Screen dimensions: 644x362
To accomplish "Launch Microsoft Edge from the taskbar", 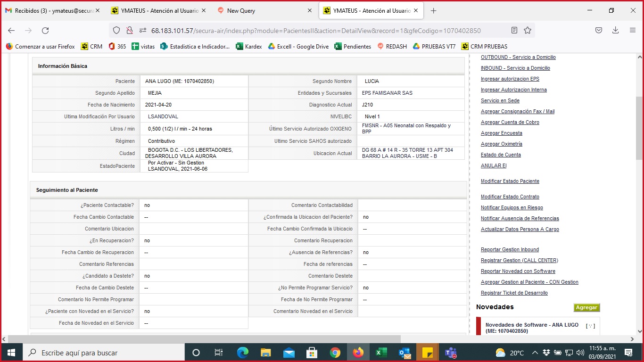I will (x=243, y=353).
